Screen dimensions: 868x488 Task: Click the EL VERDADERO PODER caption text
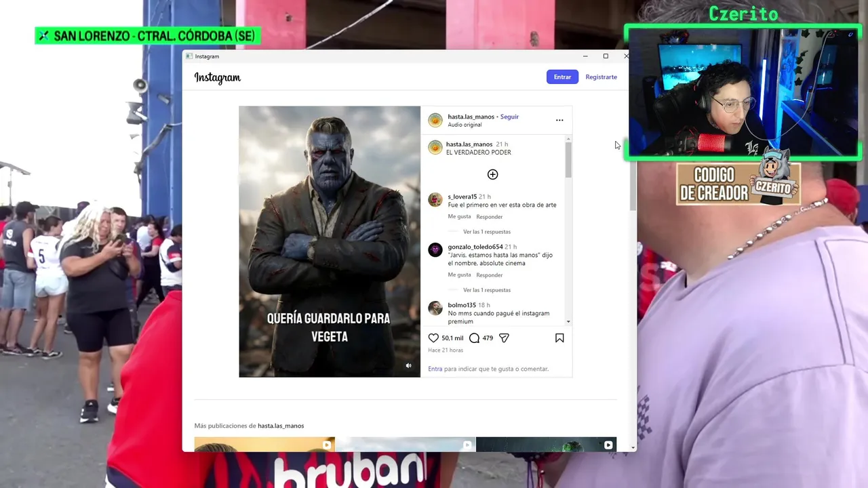(479, 152)
